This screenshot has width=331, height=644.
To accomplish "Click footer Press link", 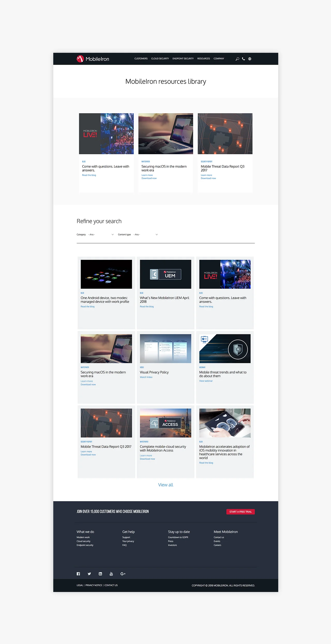I will pos(171,541).
